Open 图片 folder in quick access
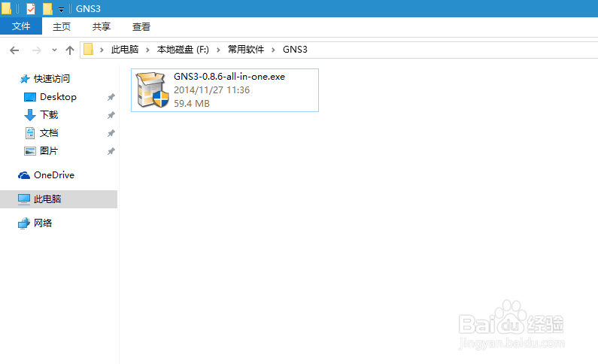The width and height of the screenshot is (598, 364). (49, 151)
